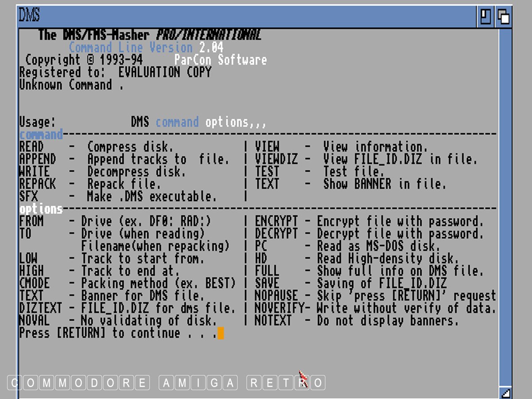Click the CMODE option text

coord(35,283)
